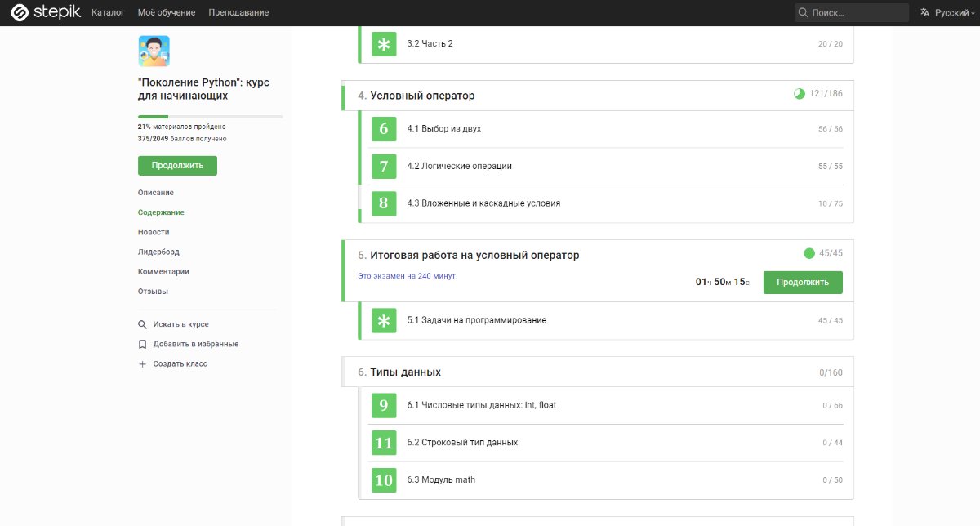Collapse section 4 Условный оператор
980x526 pixels.
[422, 96]
